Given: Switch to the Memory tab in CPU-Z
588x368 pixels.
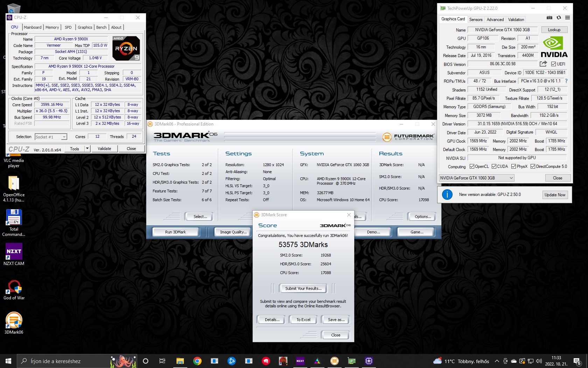Looking at the screenshot, I should click(x=52, y=27).
